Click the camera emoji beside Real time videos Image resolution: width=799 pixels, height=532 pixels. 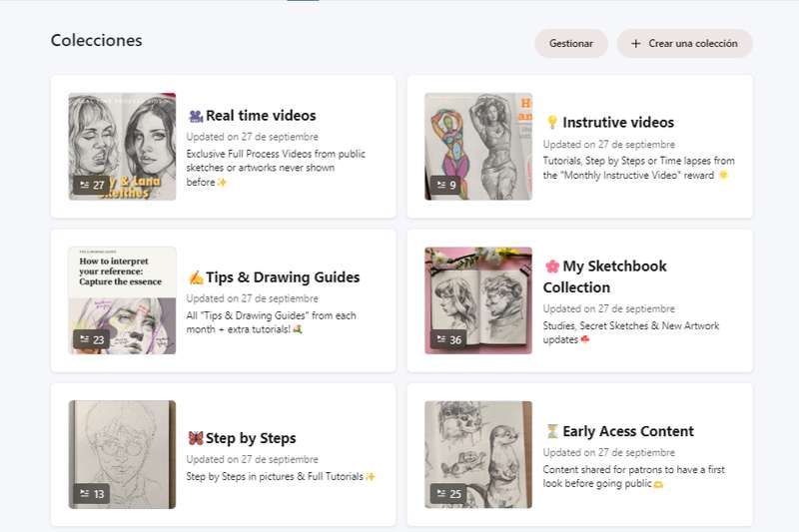click(196, 116)
